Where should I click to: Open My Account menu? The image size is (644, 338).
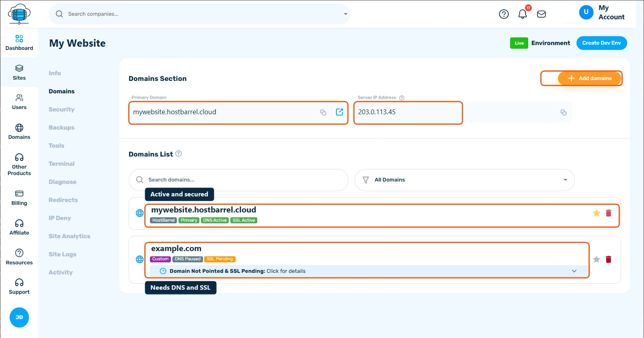[x=602, y=12]
